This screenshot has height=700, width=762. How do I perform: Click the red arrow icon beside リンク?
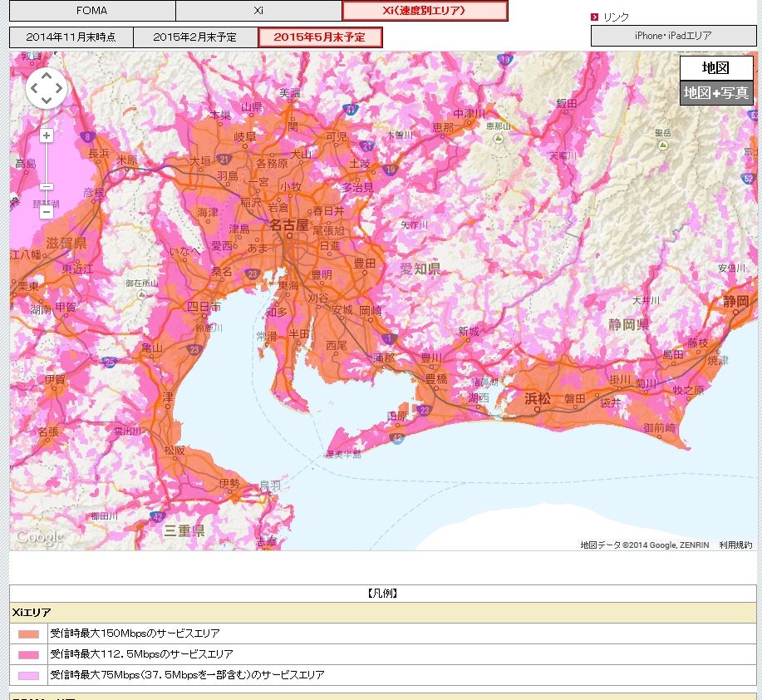coord(595,17)
